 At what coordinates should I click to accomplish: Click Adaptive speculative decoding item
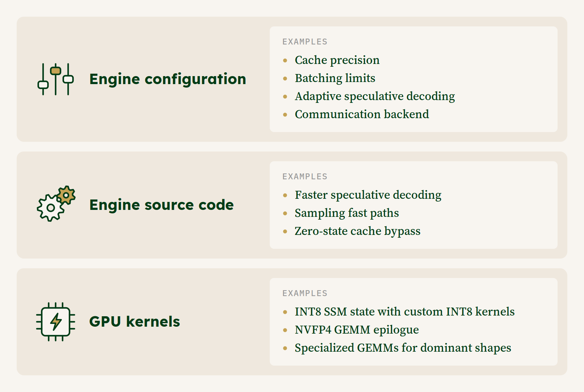pyautogui.click(x=375, y=96)
